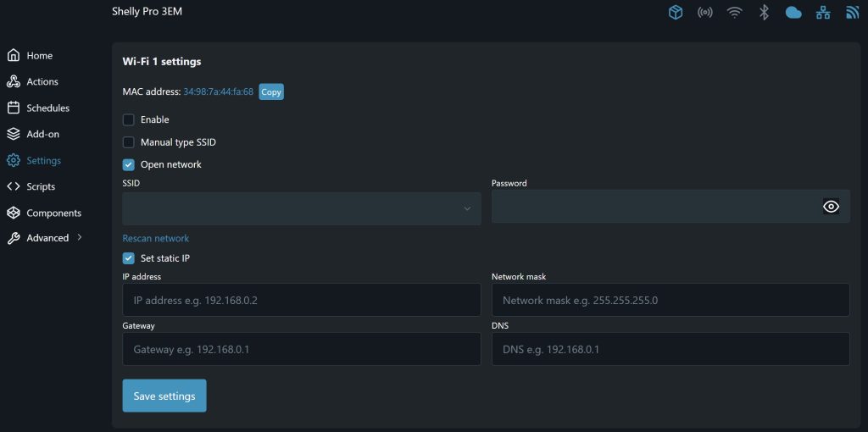Expand the Advanced sidebar menu
Screen dimensions: 868x432
(47, 238)
